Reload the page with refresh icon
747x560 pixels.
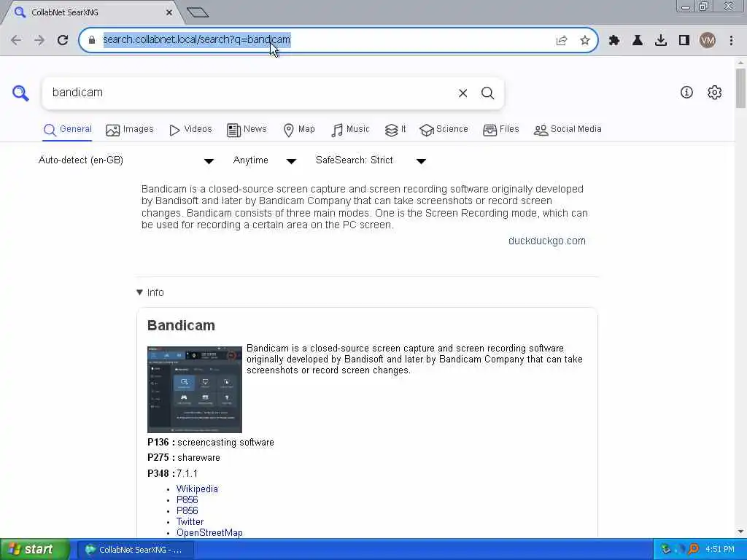(63, 40)
